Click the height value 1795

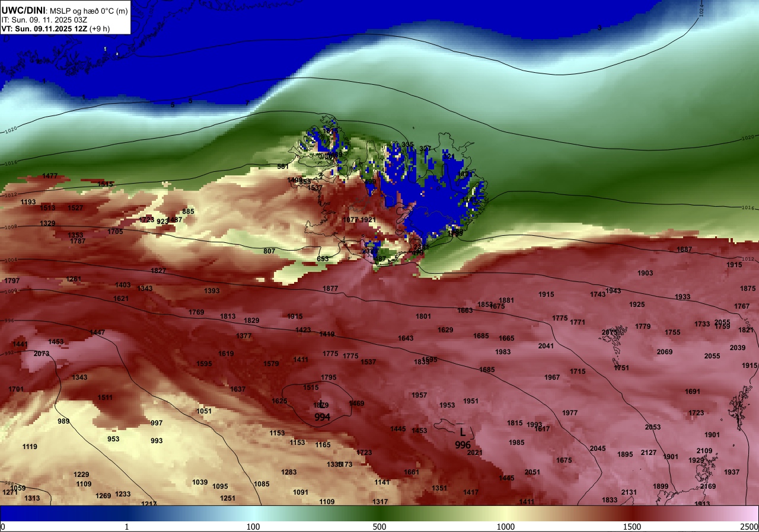click(x=329, y=377)
